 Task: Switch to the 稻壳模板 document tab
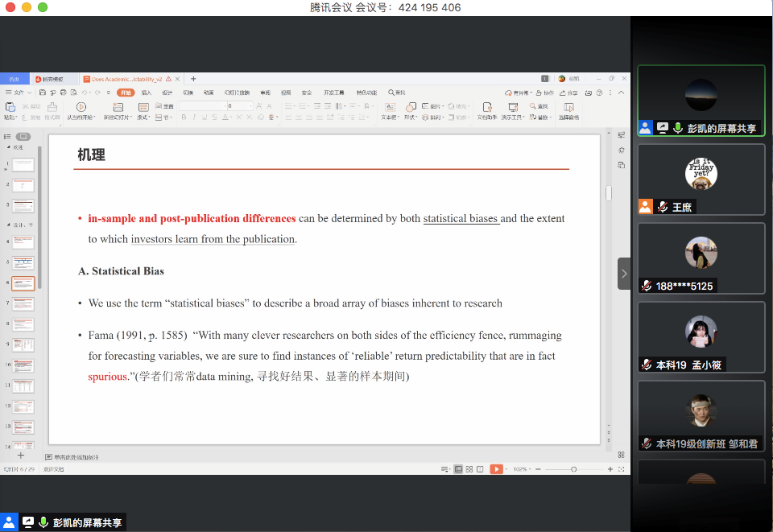click(x=54, y=79)
